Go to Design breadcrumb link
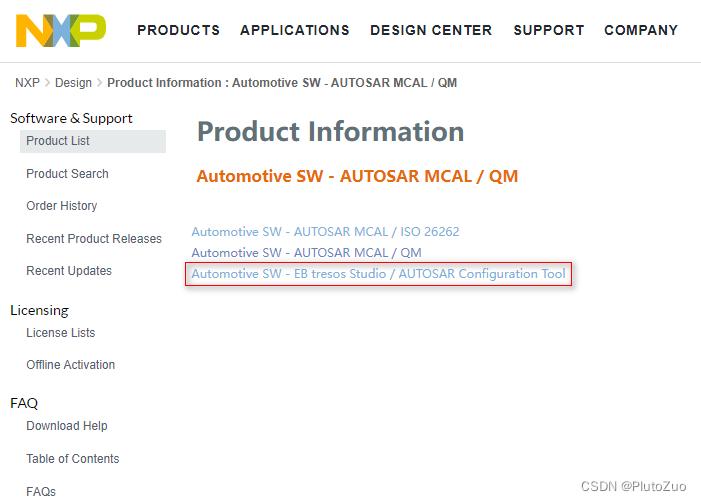Image resolution: width=701 pixels, height=501 pixels. pos(73,83)
